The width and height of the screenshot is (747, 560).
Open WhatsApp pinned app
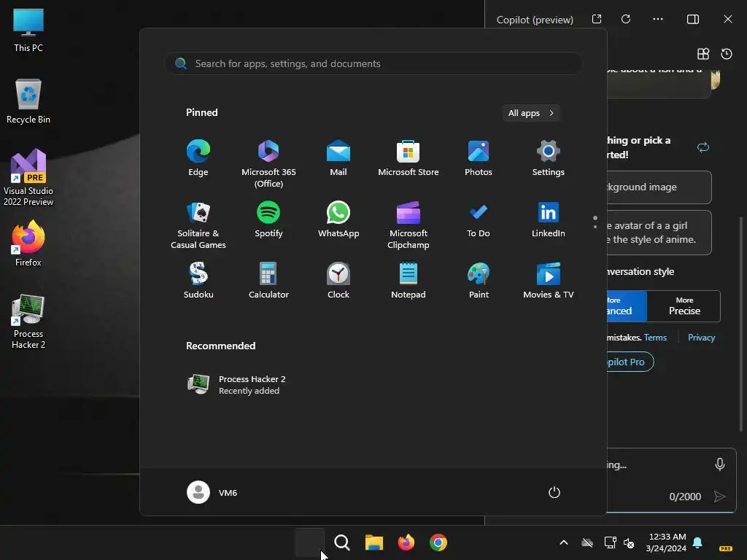tap(338, 219)
